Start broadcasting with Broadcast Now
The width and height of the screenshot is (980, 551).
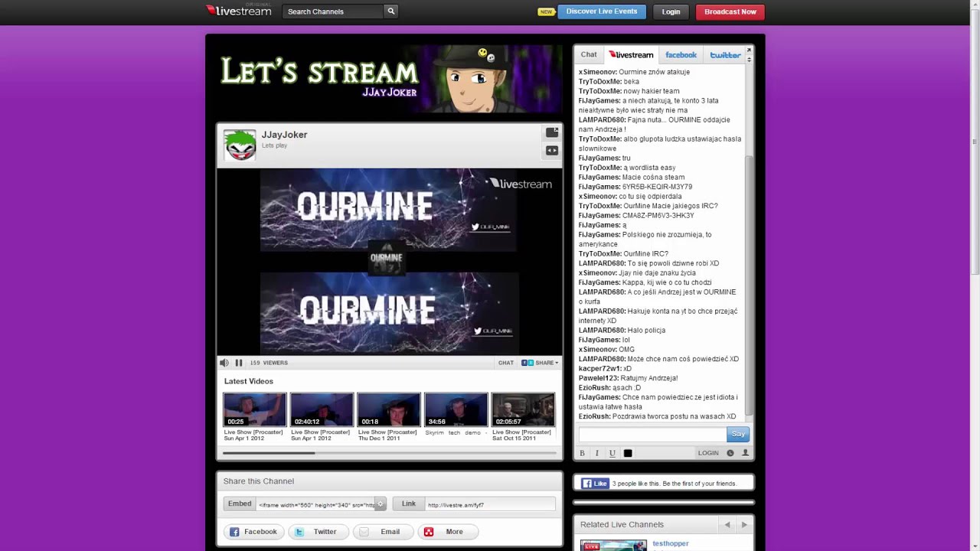[730, 11]
